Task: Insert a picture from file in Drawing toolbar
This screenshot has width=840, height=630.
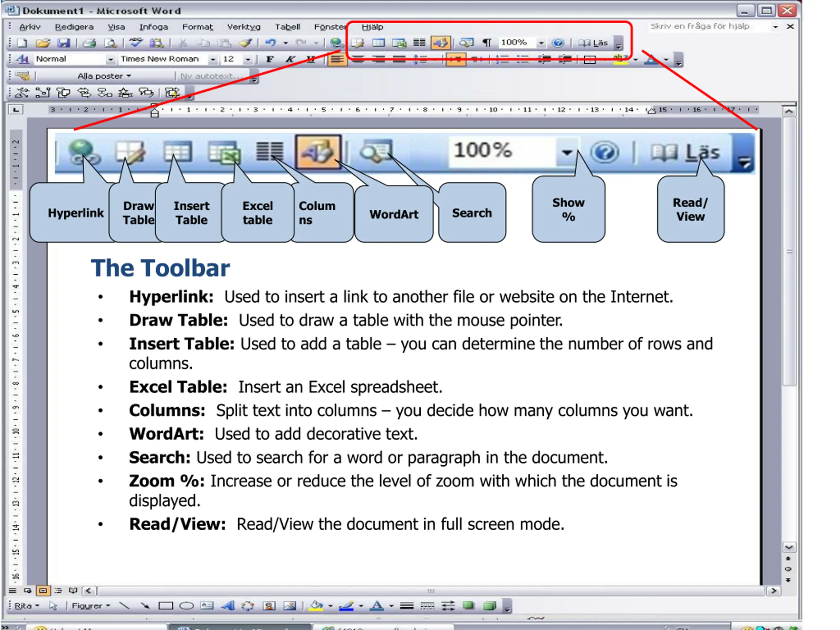Action: [290, 606]
